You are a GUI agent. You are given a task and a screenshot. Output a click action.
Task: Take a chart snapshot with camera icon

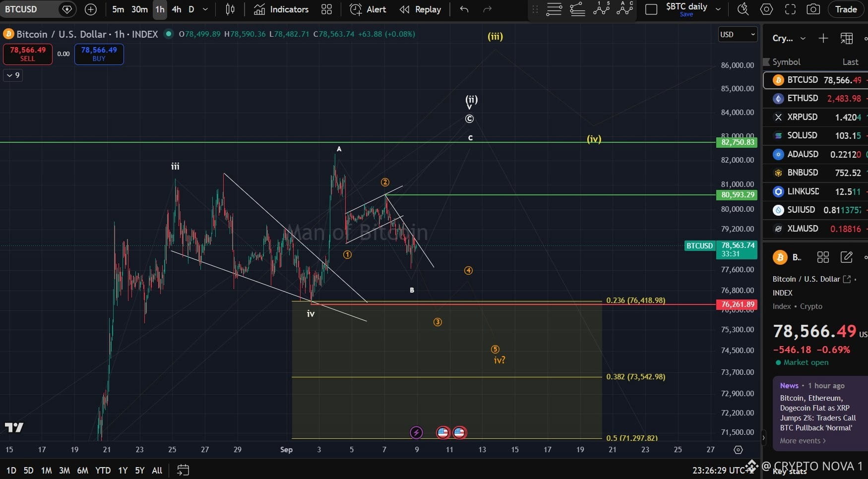(x=813, y=9)
